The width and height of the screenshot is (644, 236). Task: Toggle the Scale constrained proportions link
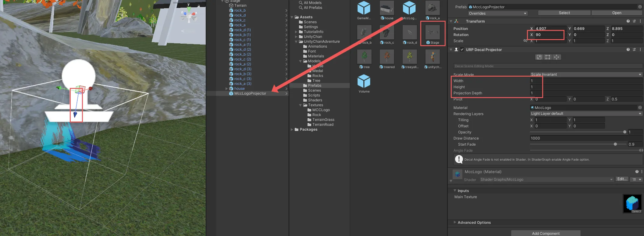click(x=525, y=41)
